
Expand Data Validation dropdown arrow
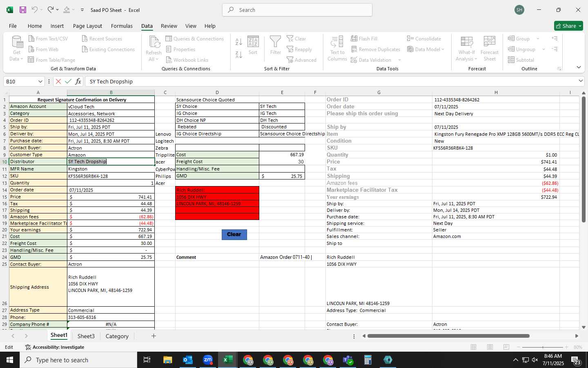coord(399,60)
